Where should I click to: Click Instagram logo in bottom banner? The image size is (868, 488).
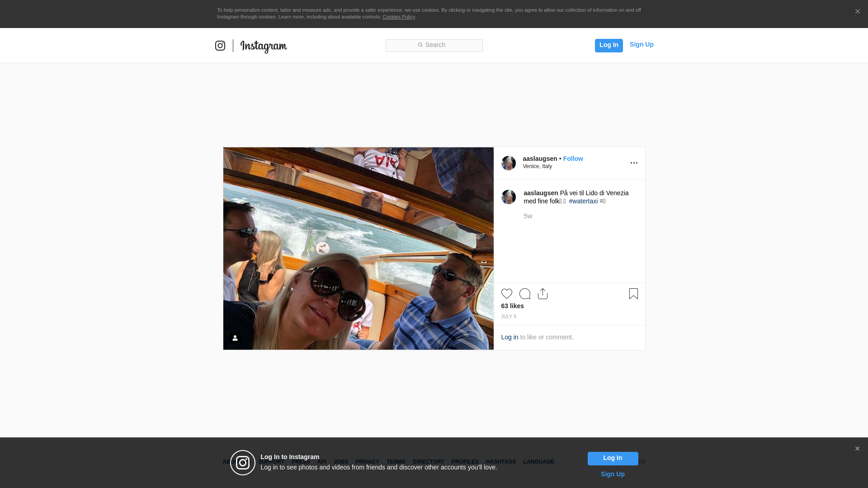click(243, 463)
